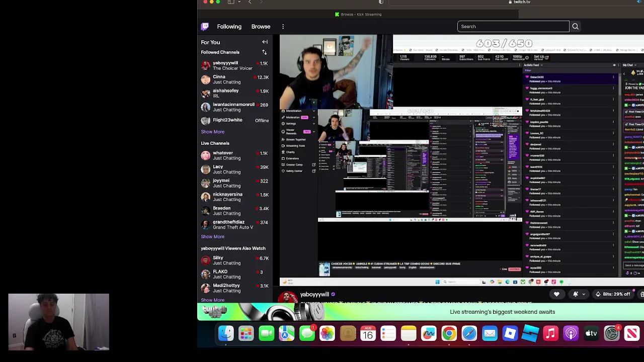The width and height of the screenshot is (644, 362).
Task: Open Madi2hottyy's recommended channel
Action: (235, 288)
